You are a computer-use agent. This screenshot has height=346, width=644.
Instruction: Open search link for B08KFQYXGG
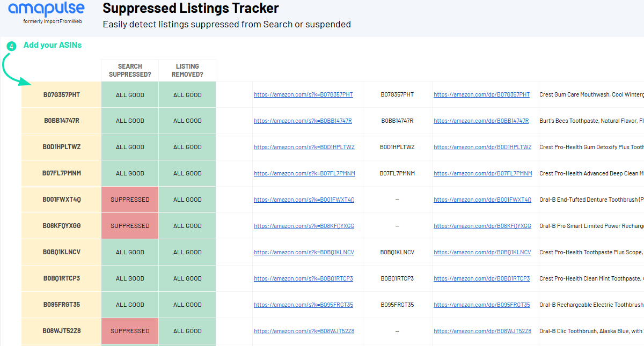[x=304, y=226]
